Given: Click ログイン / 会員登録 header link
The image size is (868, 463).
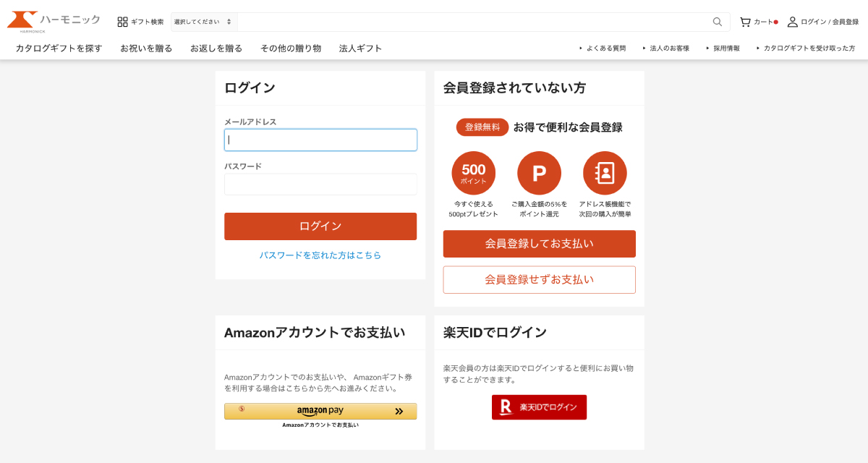Looking at the screenshot, I should [x=830, y=22].
